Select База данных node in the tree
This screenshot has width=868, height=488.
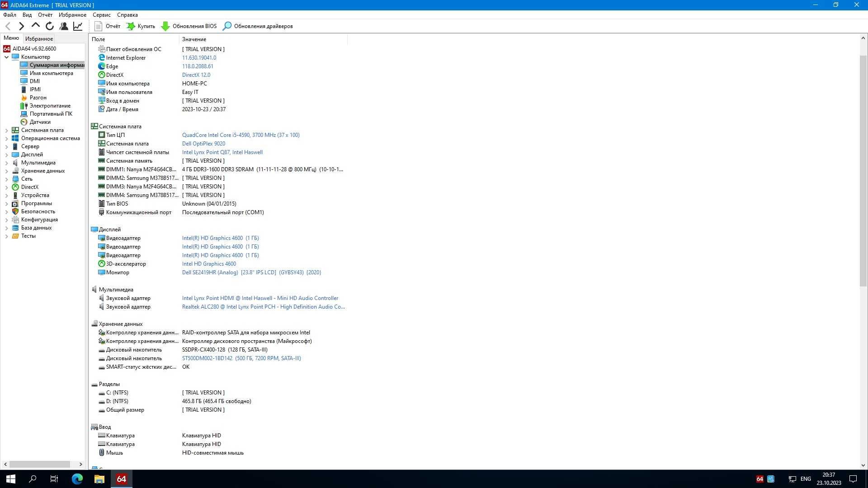(36, 228)
